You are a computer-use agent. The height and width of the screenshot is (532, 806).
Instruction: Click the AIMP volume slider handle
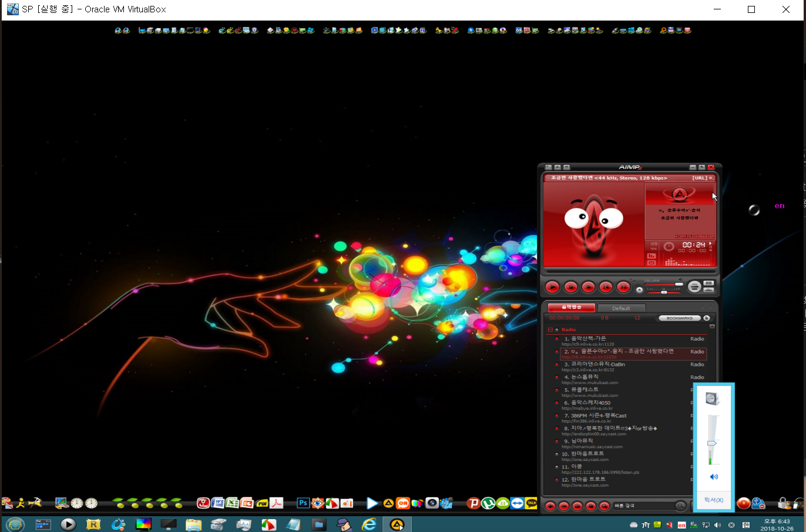pyautogui.click(x=679, y=284)
